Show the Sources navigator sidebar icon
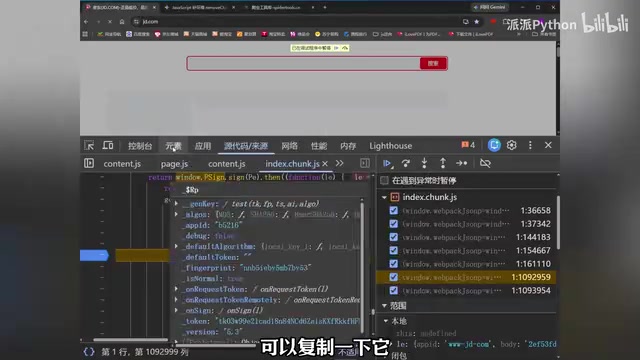 pyautogui.click(x=89, y=163)
